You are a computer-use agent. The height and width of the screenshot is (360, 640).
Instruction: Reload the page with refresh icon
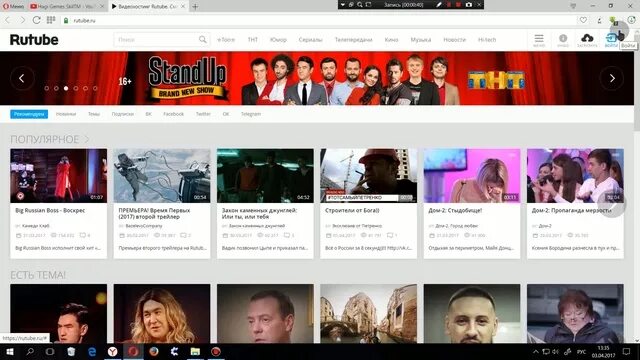(36, 20)
